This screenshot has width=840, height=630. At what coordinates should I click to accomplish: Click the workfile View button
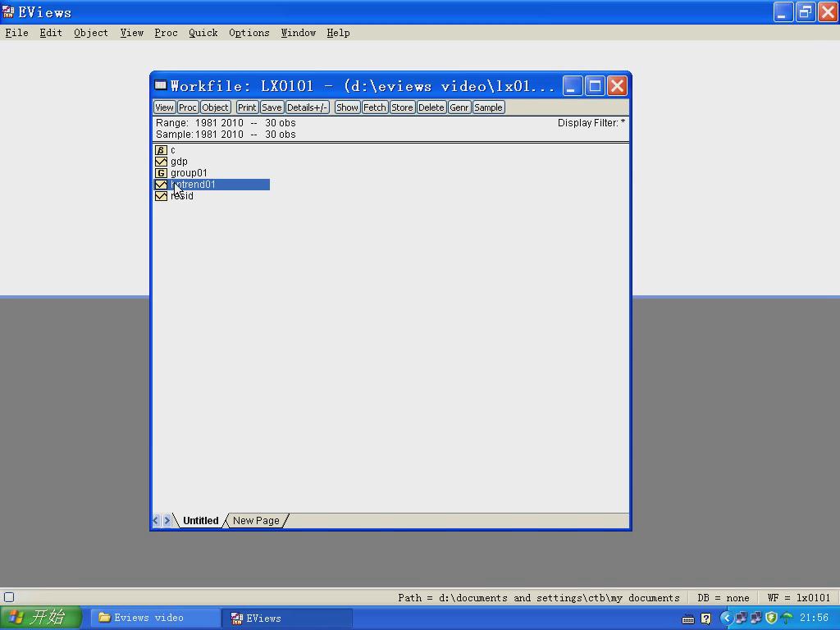point(164,107)
